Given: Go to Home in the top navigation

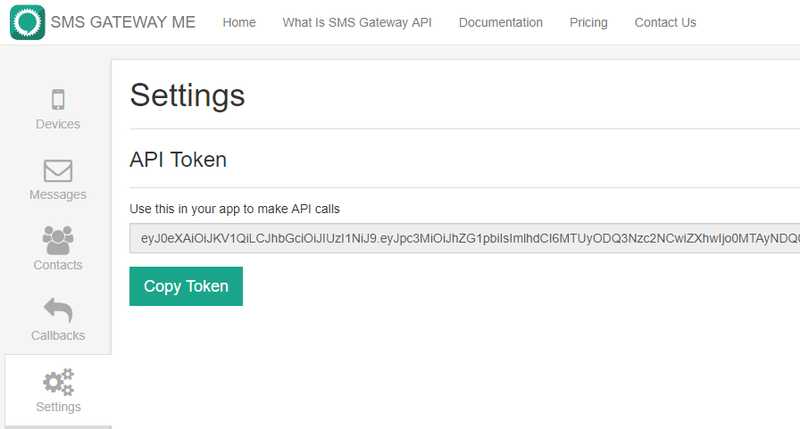Looking at the screenshot, I should point(239,22).
